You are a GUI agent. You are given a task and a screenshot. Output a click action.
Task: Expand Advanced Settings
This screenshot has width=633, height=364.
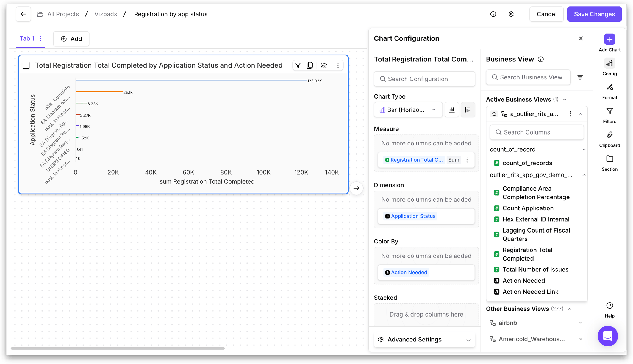pyautogui.click(x=424, y=340)
